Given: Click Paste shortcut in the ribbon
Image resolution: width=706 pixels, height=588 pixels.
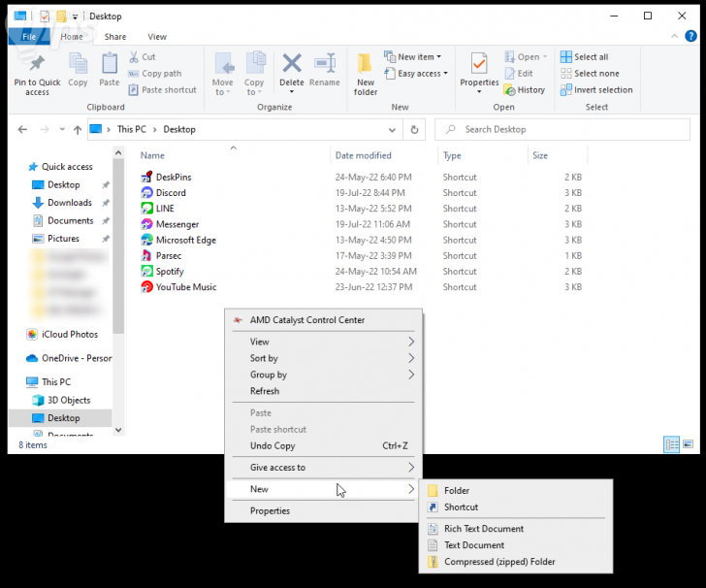Looking at the screenshot, I should pos(163,89).
